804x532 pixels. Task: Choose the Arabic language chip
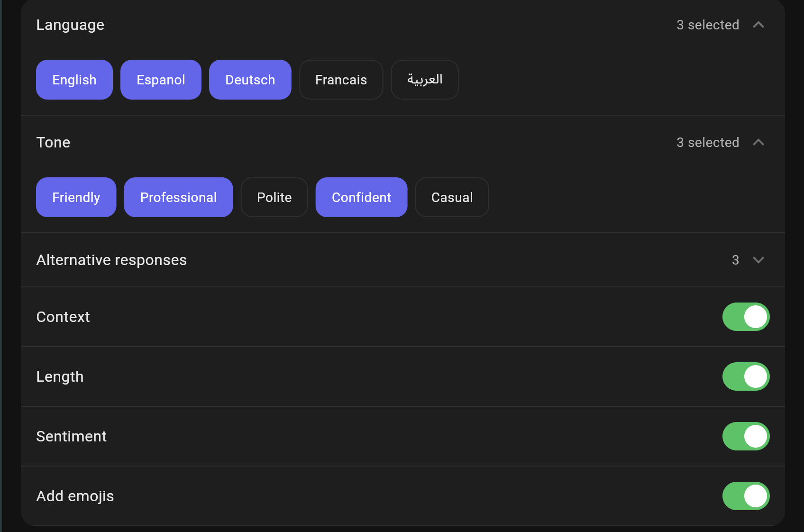click(425, 80)
